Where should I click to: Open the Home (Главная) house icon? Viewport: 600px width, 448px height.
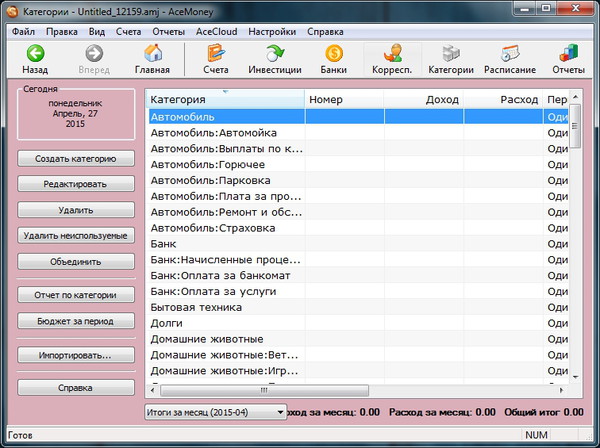[x=153, y=54]
